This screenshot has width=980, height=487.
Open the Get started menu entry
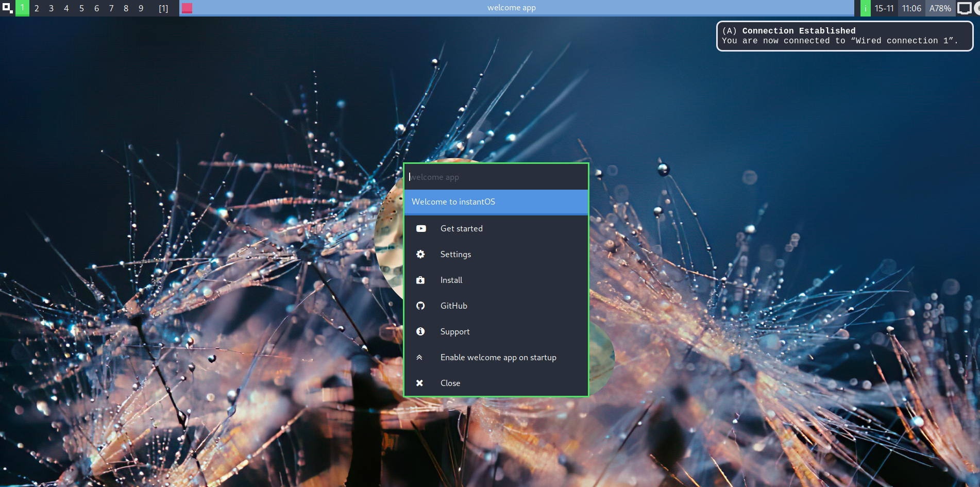click(461, 228)
